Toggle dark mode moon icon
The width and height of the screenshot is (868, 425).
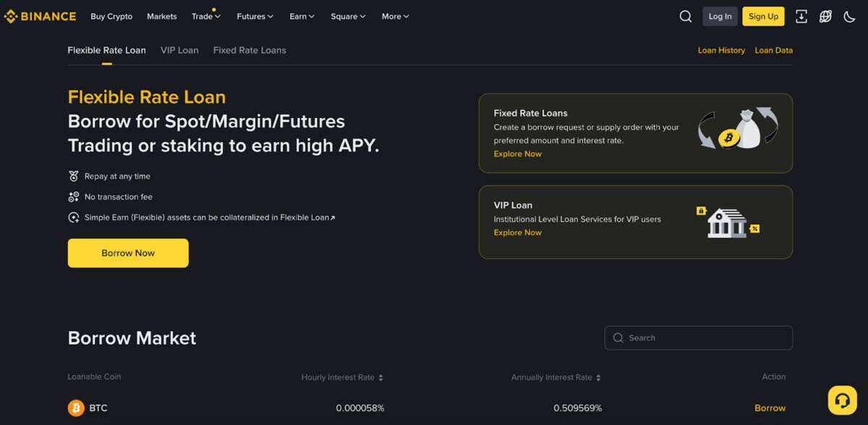pos(850,16)
